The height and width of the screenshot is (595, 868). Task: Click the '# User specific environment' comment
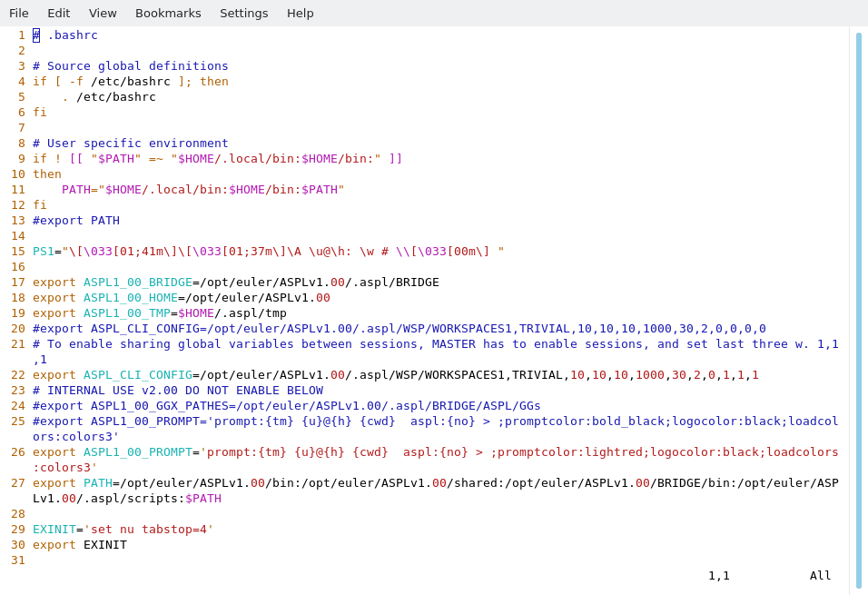click(x=131, y=144)
